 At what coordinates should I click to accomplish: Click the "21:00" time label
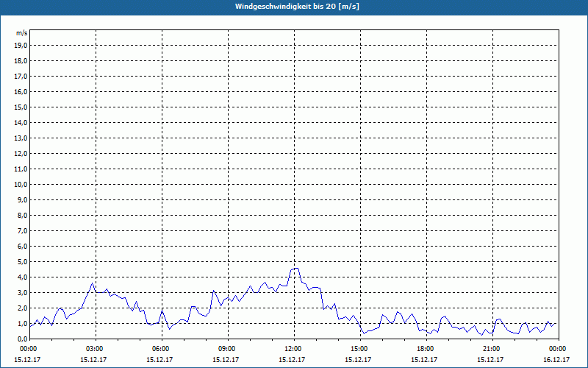click(x=492, y=349)
